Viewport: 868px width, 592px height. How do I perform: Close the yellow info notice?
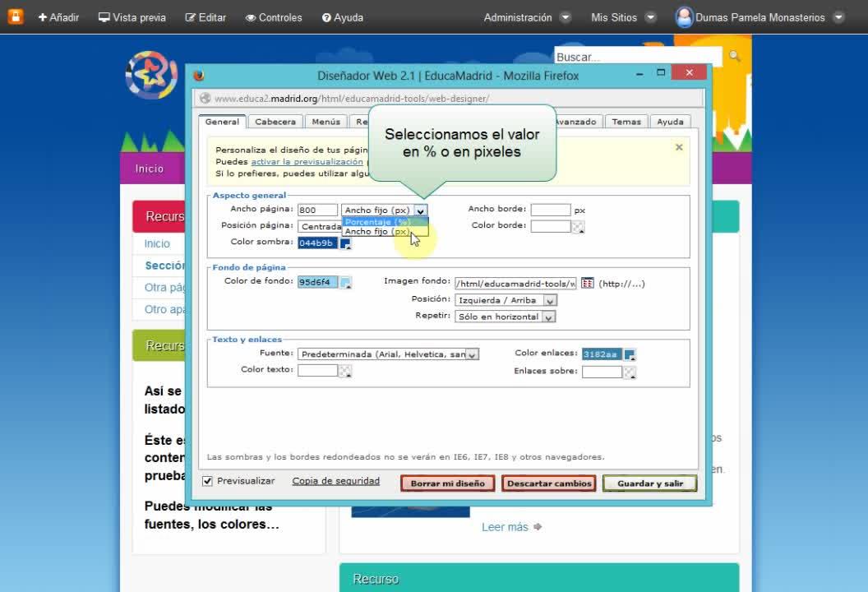tap(679, 147)
